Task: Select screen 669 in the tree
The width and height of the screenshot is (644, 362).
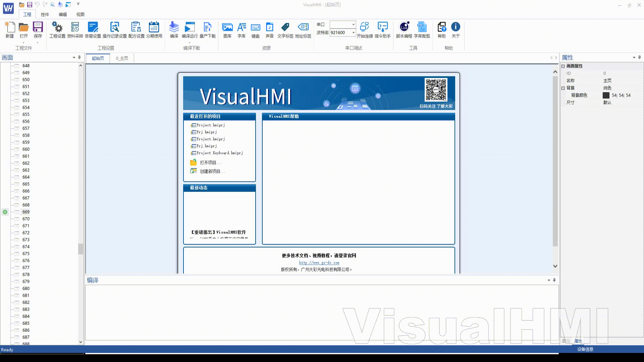Action: coord(26,212)
